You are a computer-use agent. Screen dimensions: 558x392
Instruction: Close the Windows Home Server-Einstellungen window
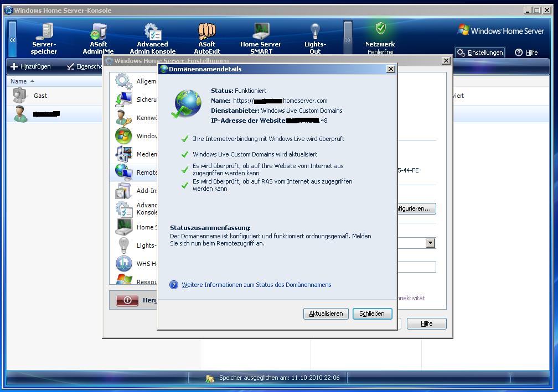[x=446, y=61]
